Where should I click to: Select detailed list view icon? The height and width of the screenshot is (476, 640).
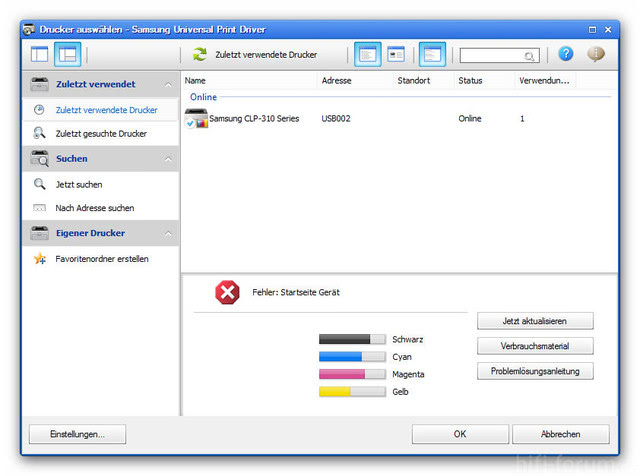click(x=368, y=54)
